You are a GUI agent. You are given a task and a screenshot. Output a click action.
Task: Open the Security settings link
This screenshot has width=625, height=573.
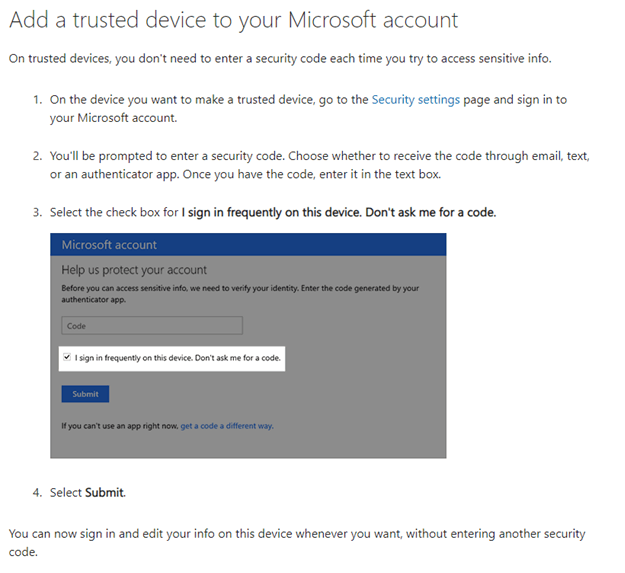pos(415,100)
